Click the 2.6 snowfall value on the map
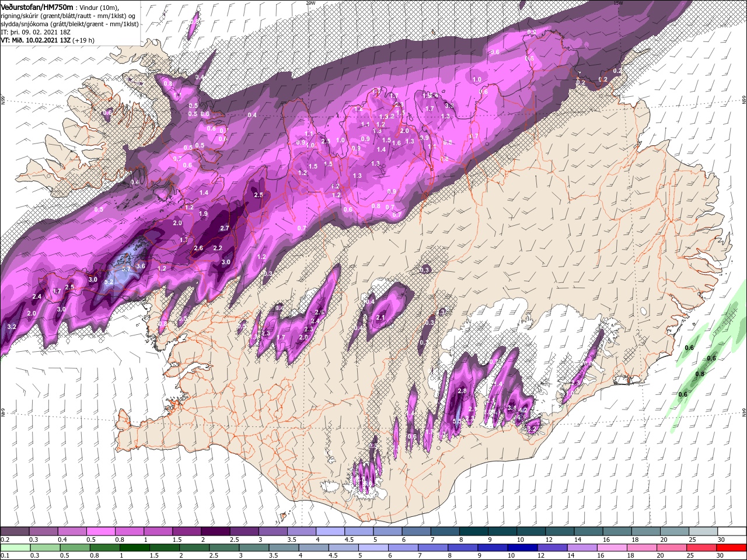 point(198,249)
